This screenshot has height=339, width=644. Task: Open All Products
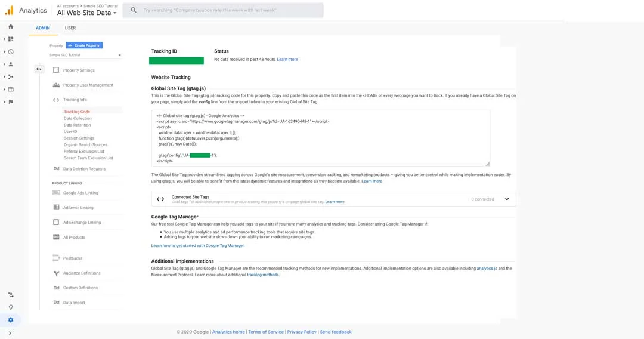pyautogui.click(x=74, y=237)
